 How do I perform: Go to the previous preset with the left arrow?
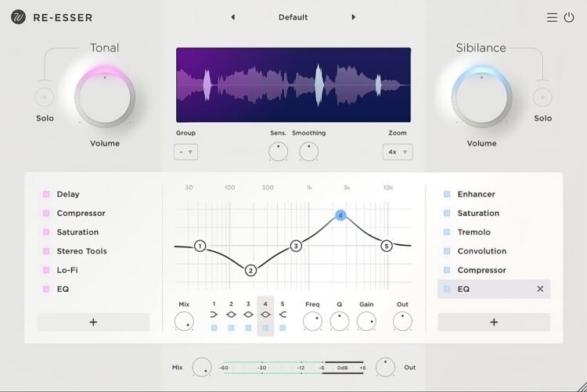232,17
